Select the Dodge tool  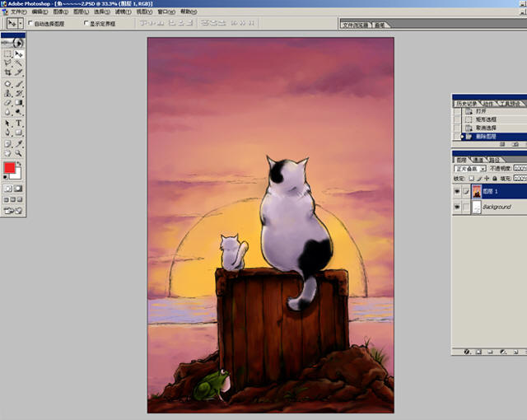pyautogui.click(x=18, y=112)
